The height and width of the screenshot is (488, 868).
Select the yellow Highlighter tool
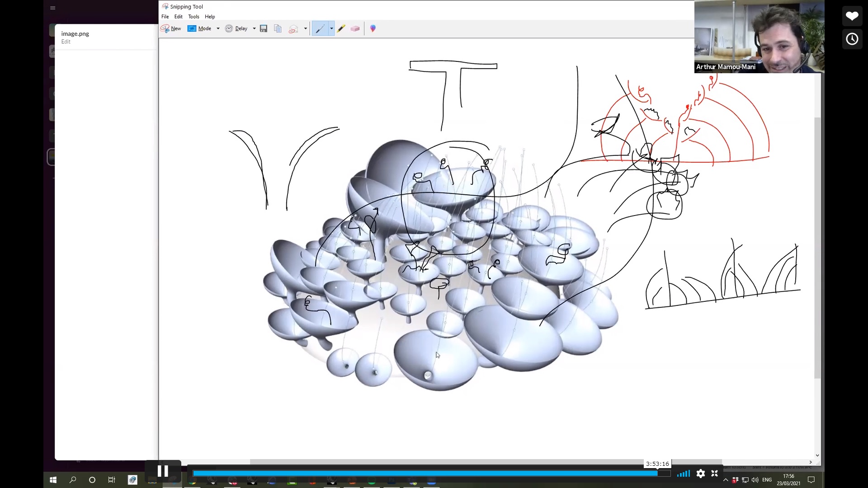coord(341,28)
